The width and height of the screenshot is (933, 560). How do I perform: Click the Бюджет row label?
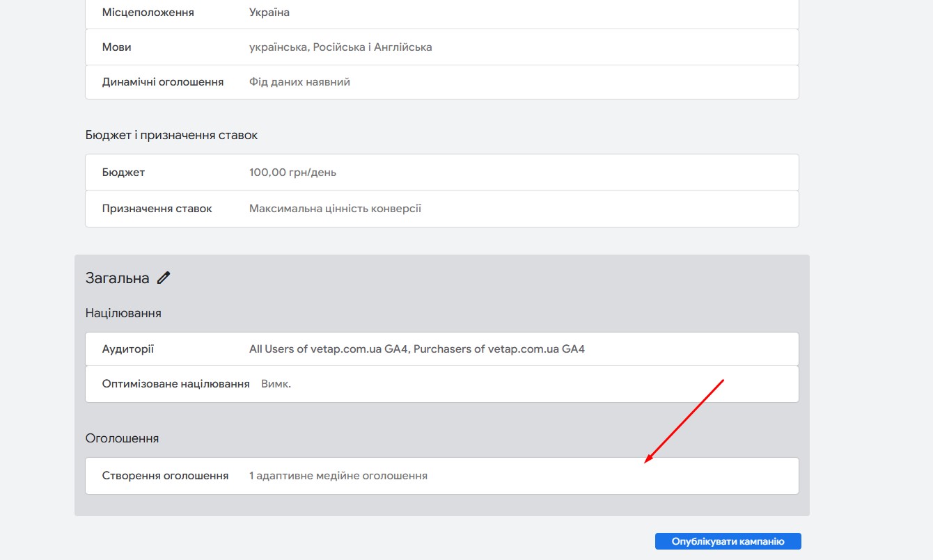click(123, 173)
